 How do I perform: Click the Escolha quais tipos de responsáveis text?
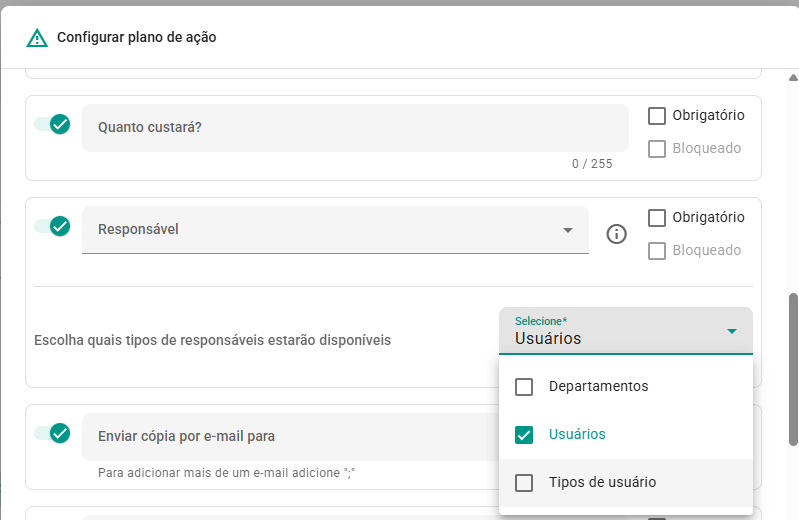[x=212, y=340]
